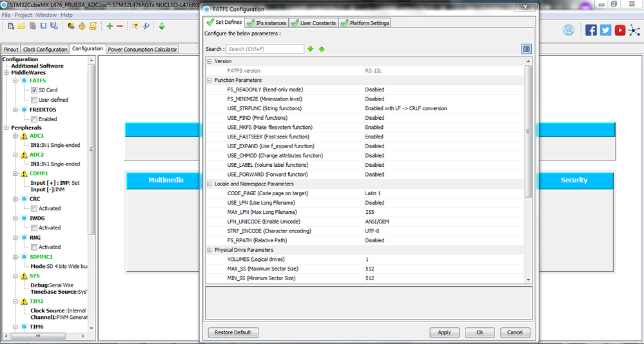Image resolution: width=644 pixels, height=344 pixels.
Task: Click the search next green down arrow
Action: tap(311, 49)
